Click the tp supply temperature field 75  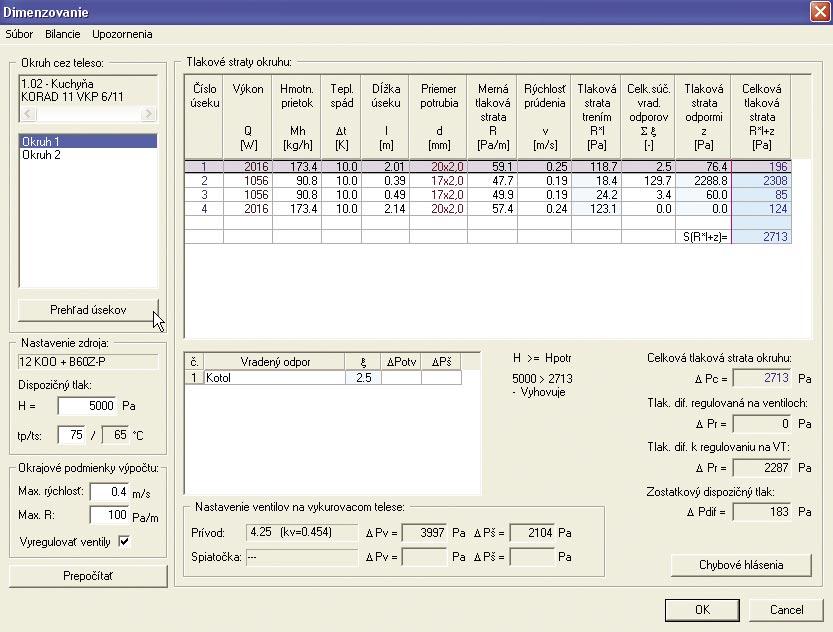[71, 435]
